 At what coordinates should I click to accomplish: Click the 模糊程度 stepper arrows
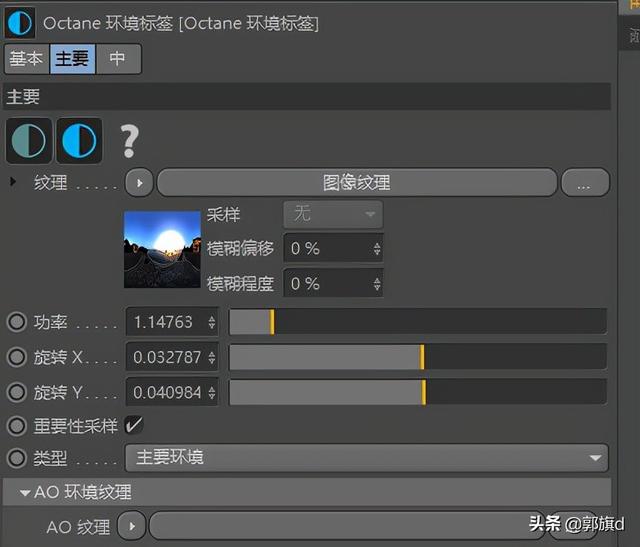tap(377, 283)
